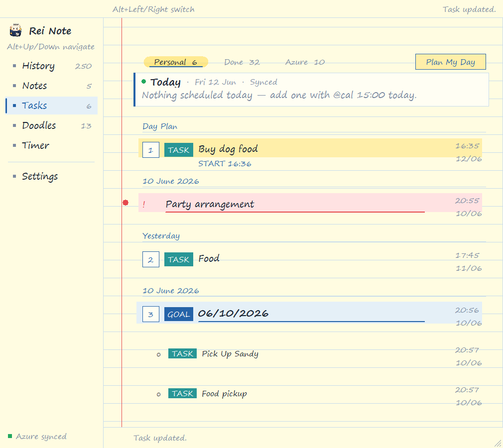Open the History section in sidebar
The width and height of the screenshot is (503, 448).
(52, 66)
